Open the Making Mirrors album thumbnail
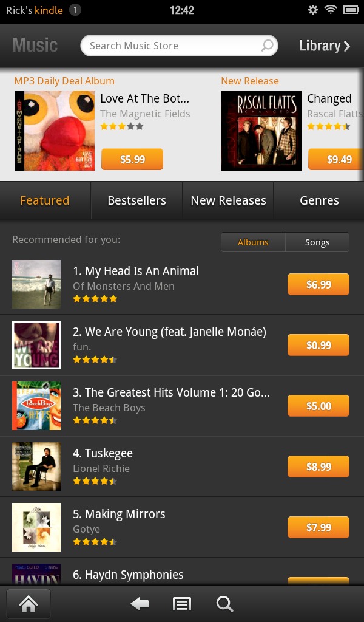The height and width of the screenshot is (622, 364). point(36,527)
